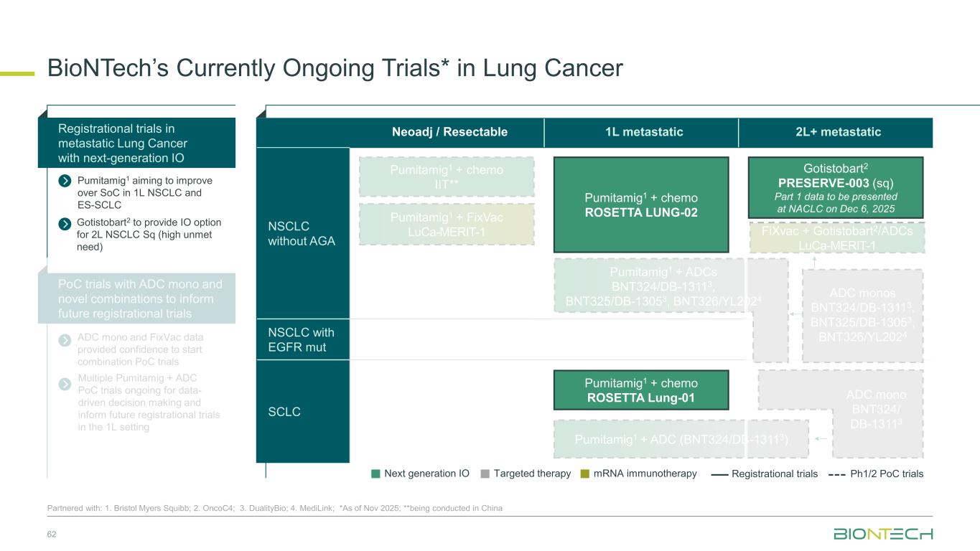Click the Pumitamig + chemo IIT box
Viewport: 980px width, 551px height.
pyautogui.click(x=447, y=176)
